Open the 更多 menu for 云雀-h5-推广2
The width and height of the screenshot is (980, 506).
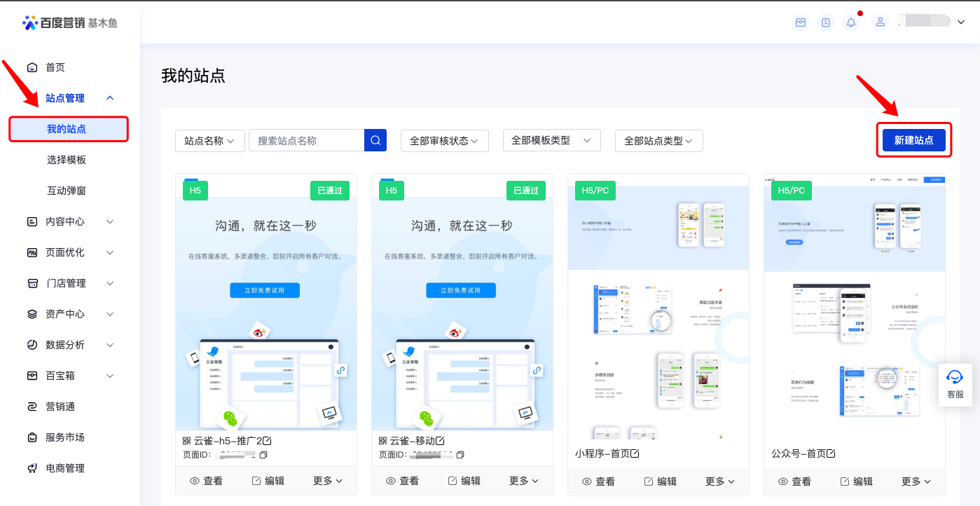[326, 481]
